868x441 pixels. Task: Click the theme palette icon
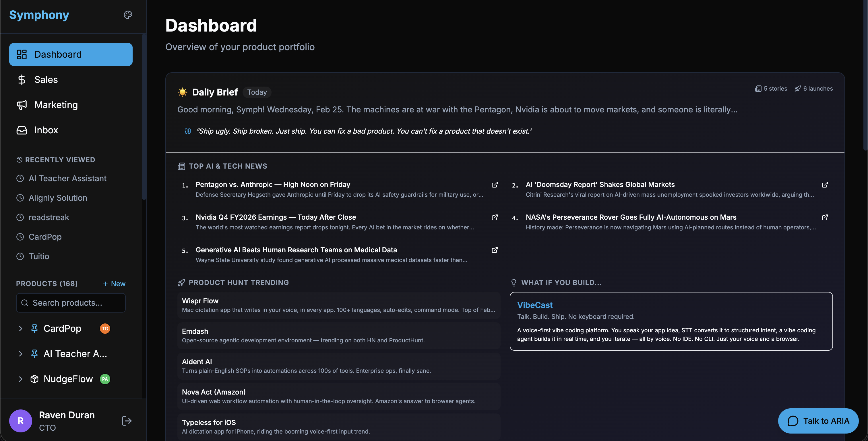(x=128, y=15)
